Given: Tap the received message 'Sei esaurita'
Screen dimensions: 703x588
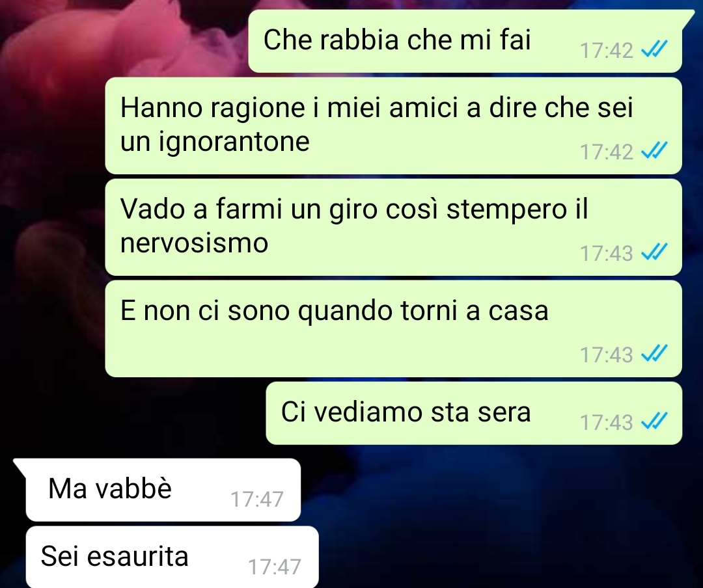Looking at the screenshot, I should coord(172,557).
